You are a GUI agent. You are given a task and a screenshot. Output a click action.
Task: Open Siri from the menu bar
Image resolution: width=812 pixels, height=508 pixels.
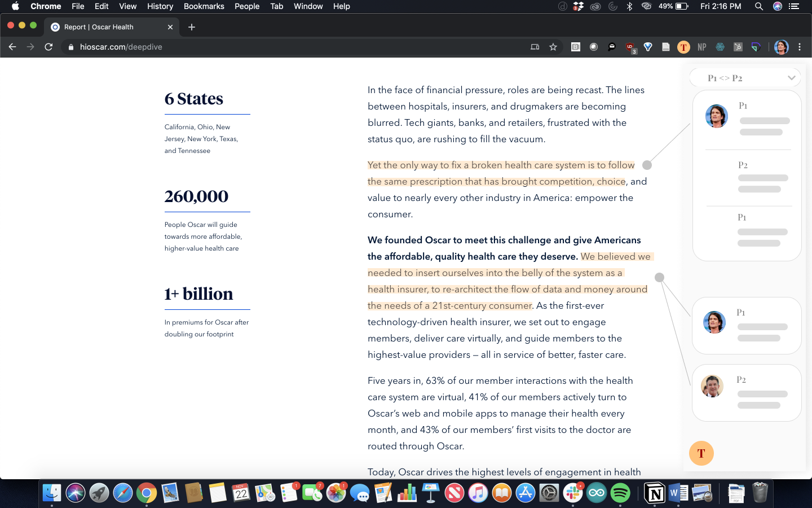point(778,6)
